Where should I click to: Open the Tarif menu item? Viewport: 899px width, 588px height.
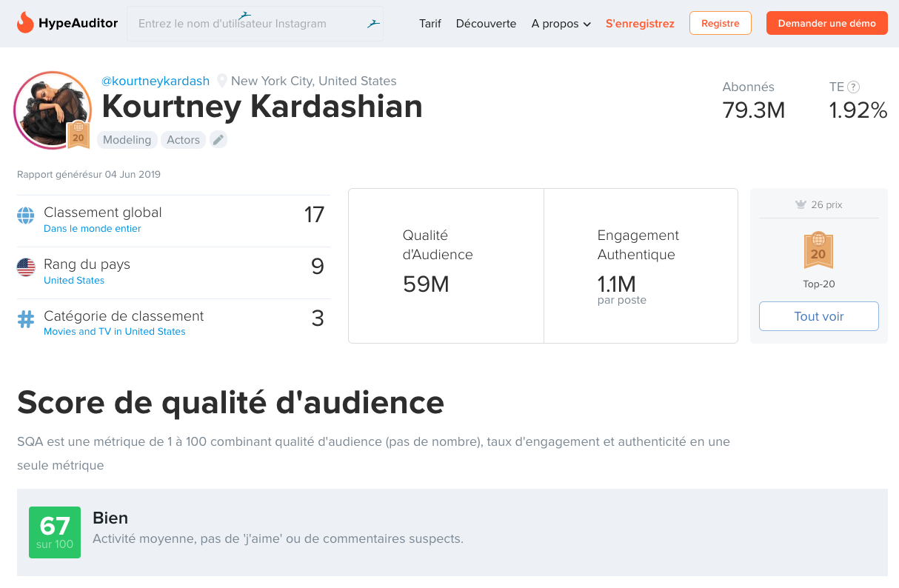tap(430, 24)
